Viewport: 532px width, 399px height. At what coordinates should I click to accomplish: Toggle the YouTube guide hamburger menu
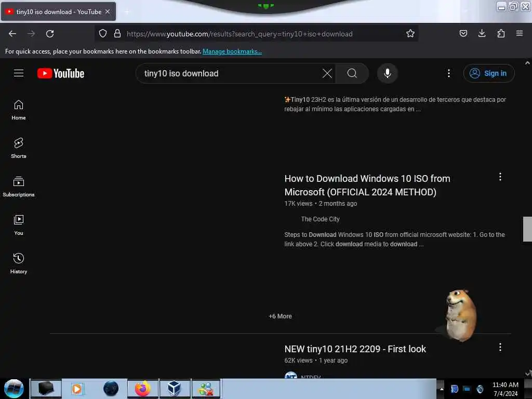click(x=19, y=73)
